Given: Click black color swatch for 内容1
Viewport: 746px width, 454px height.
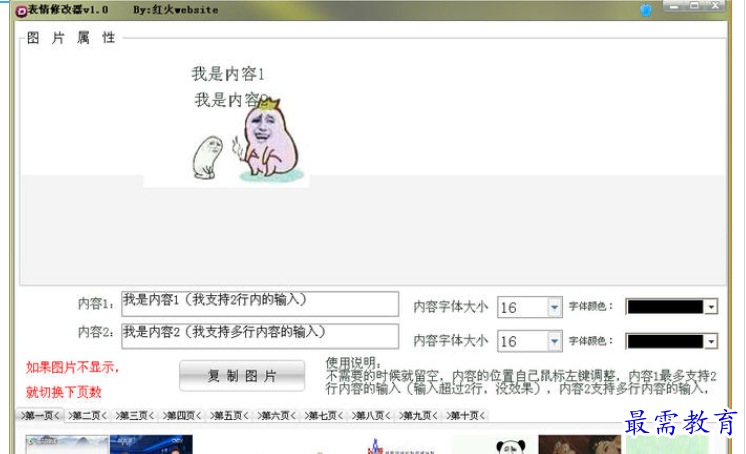Looking at the screenshot, I should coord(665,307).
